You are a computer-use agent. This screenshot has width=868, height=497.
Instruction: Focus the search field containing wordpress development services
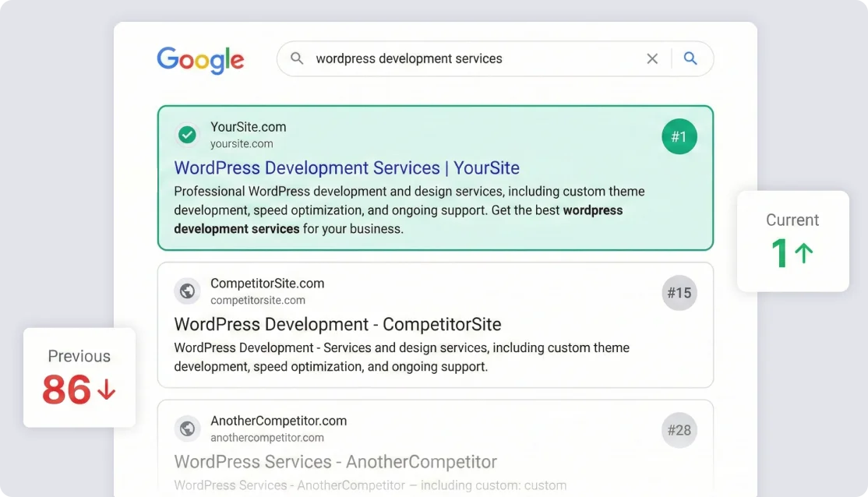[x=495, y=58]
